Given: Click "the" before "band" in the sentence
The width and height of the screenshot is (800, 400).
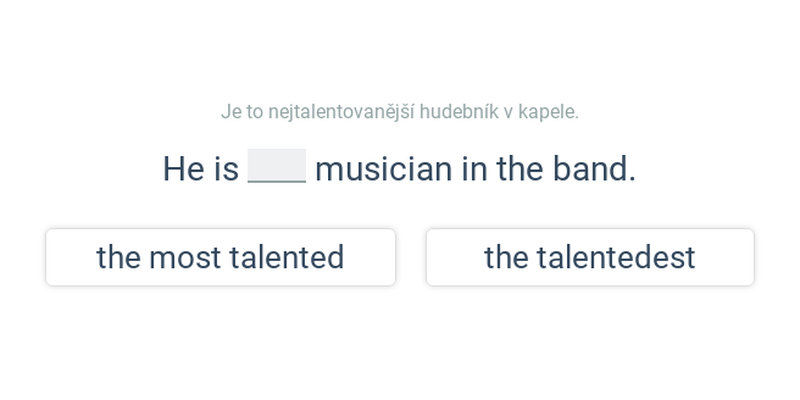Looking at the screenshot, I should (519, 169).
